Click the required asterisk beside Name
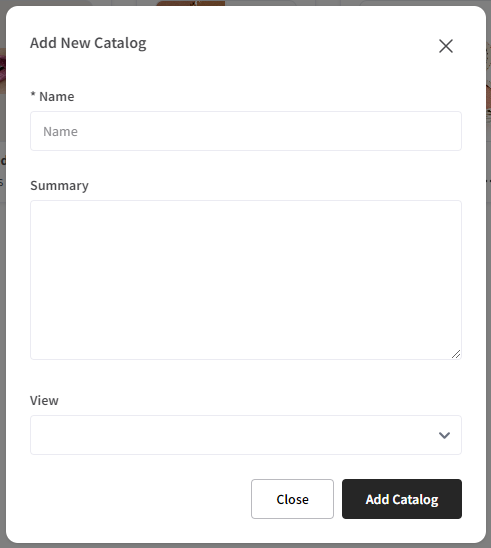Viewport: 491px width, 548px height. (x=33, y=95)
